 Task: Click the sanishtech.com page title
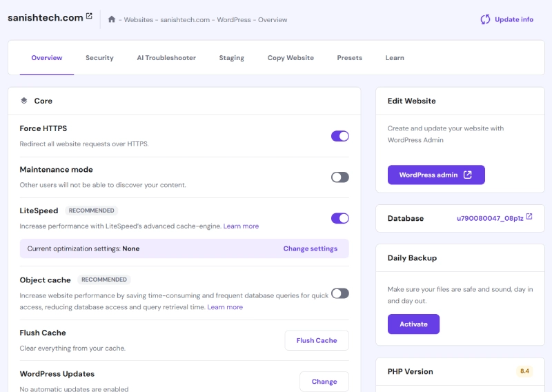tap(46, 18)
